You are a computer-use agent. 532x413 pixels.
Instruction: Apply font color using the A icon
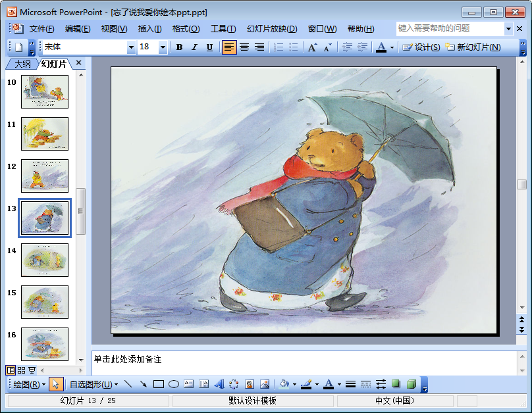[x=381, y=47]
